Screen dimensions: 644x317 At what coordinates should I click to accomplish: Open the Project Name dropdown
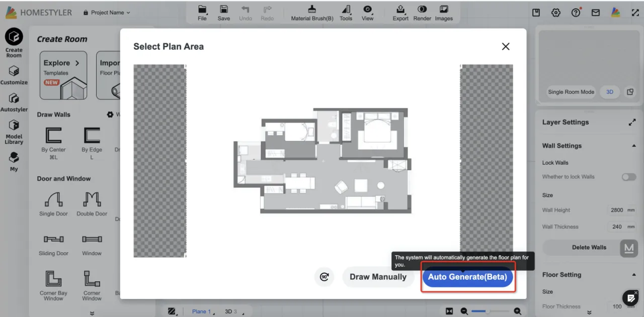coord(107,13)
